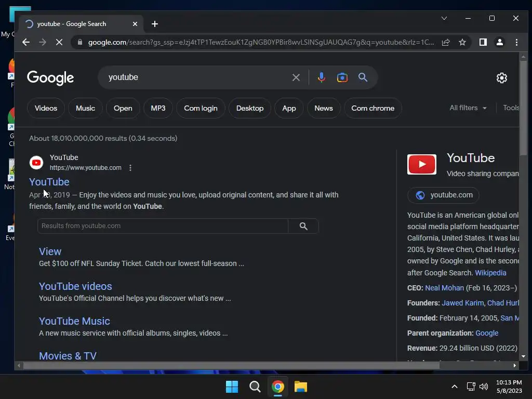Click the Google search magnifier button

(363, 77)
